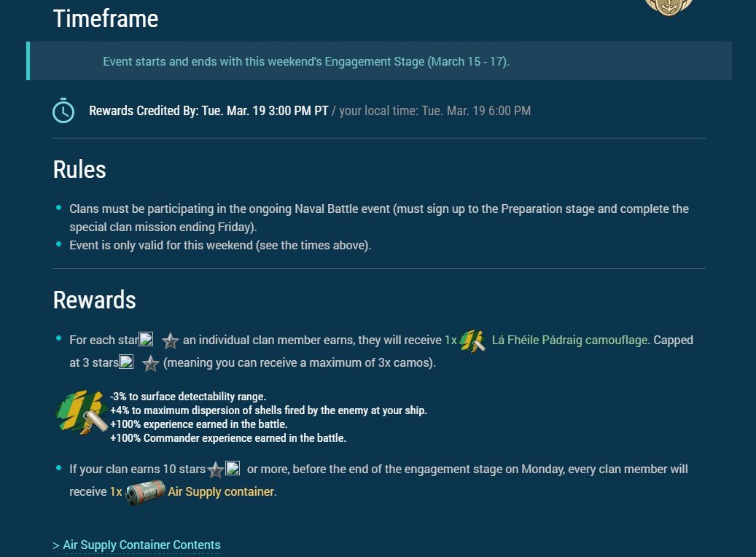756x557 pixels.
Task: Click the gray star after "earns 10 stars"
Action: (216, 470)
